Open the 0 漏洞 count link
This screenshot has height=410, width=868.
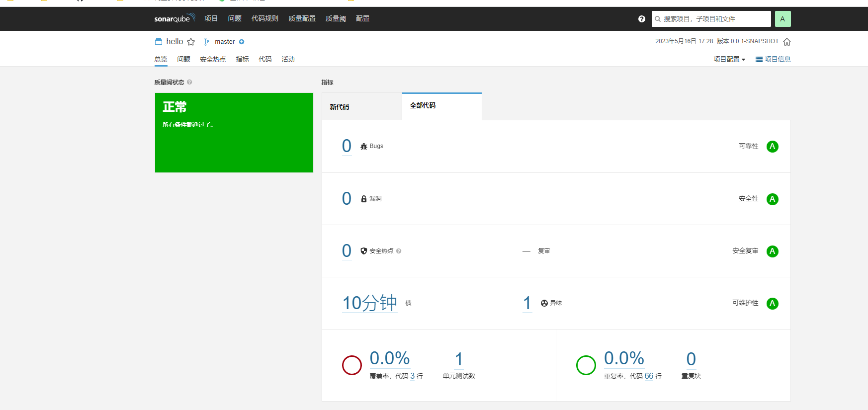pyautogui.click(x=347, y=199)
